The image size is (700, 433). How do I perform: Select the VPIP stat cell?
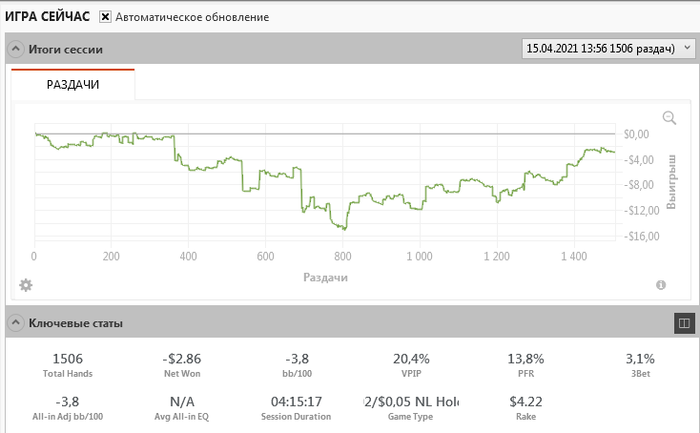(413, 364)
